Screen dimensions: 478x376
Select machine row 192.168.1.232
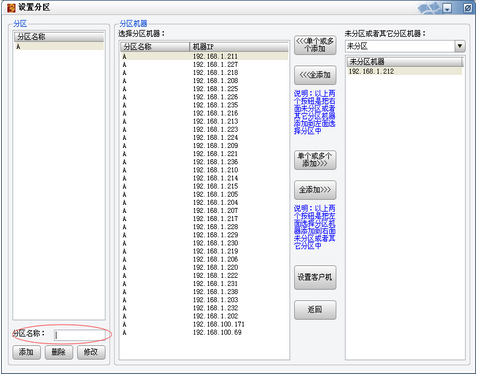204,308
